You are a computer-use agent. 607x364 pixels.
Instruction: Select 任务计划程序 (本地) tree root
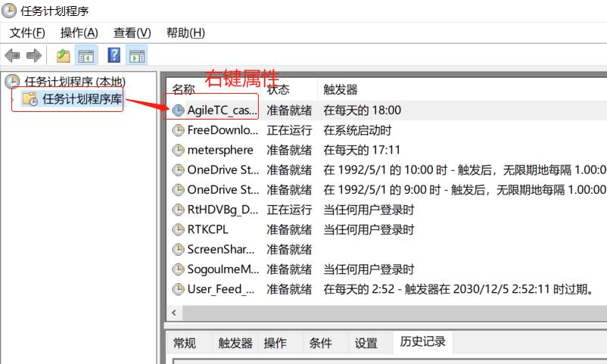point(75,81)
